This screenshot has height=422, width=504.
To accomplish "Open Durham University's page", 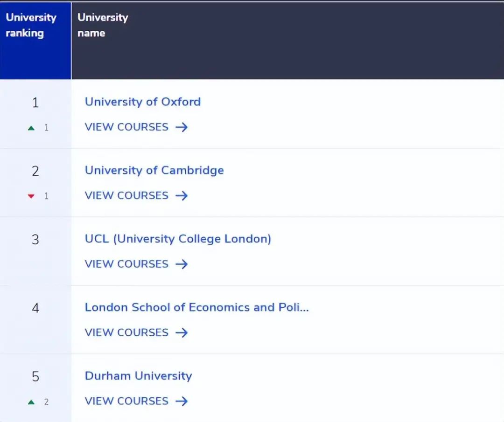I will coord(138,376).
